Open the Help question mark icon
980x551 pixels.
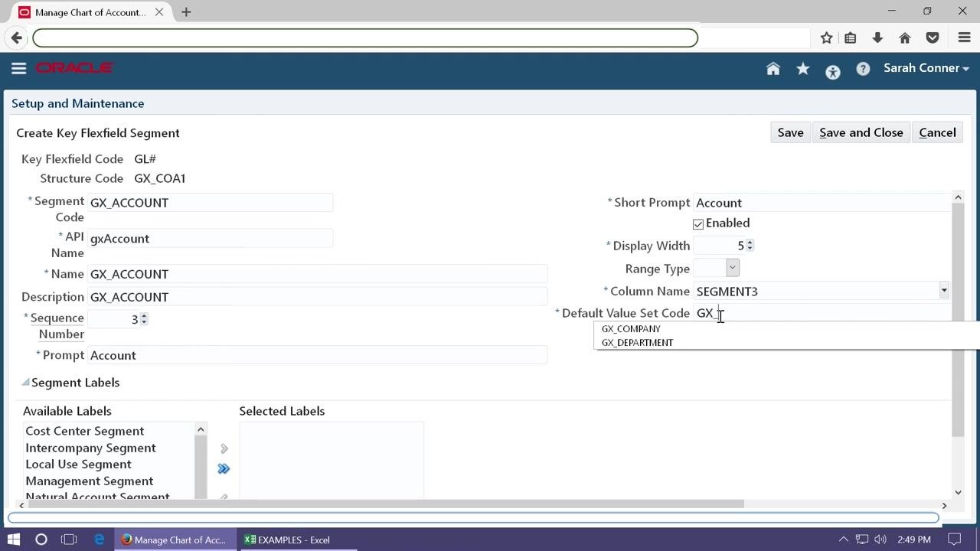pos(863,69)
